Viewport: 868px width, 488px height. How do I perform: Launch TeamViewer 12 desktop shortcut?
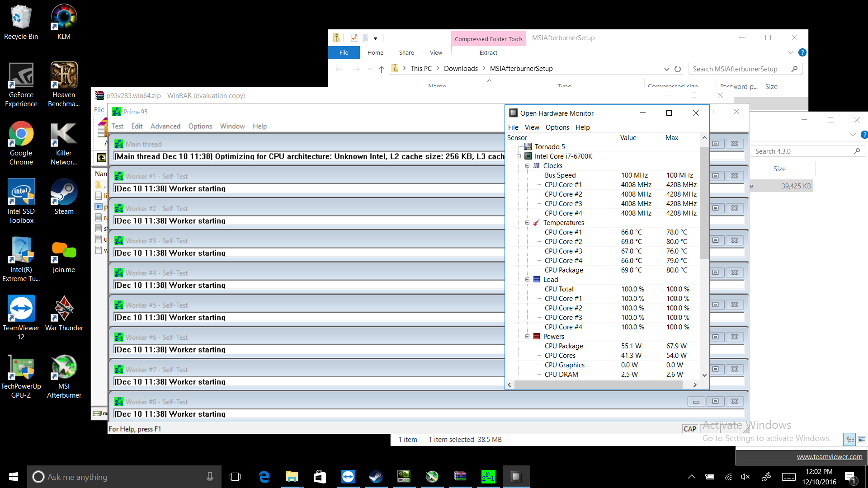21,318
